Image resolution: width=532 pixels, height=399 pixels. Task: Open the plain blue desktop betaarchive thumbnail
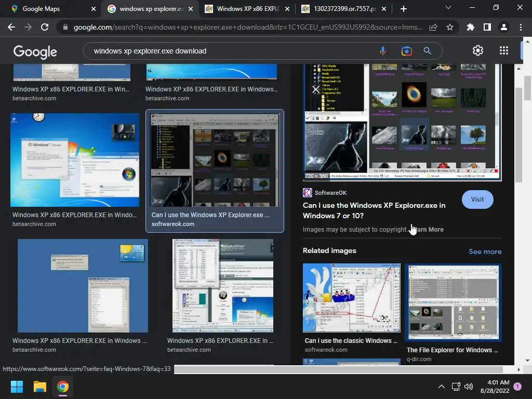83,286
